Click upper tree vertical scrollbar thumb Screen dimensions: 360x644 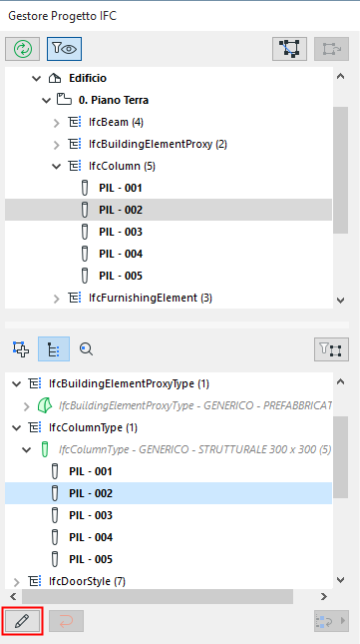[x=341, y=170]
